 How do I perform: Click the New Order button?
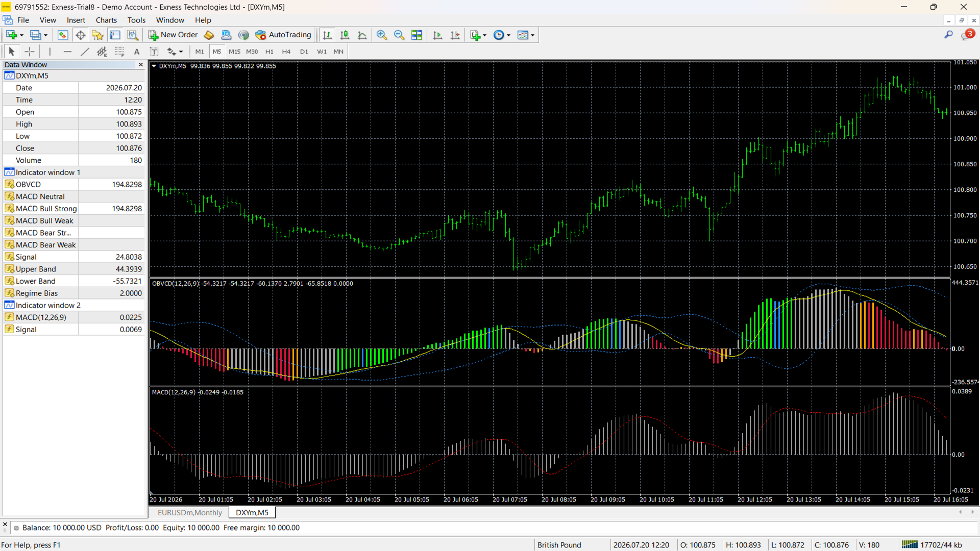pyautogui.click(x=173, y=35)
